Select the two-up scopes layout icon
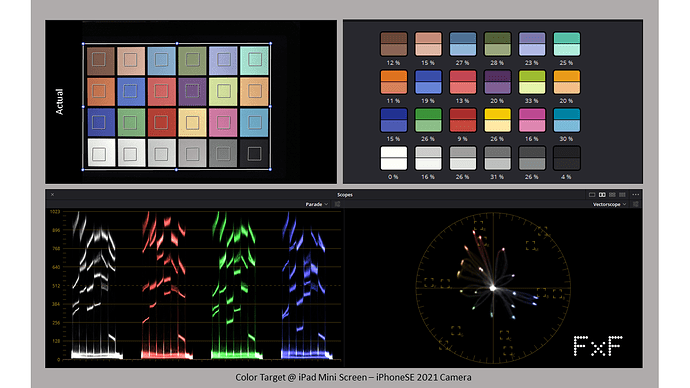690x388 pixels. [602, 194]
